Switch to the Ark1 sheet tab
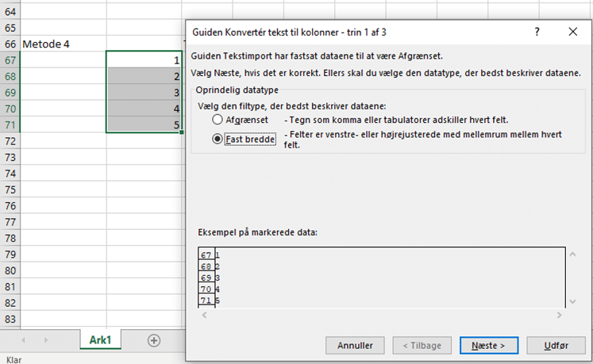 pyautogui.click(x=99, y=339)
